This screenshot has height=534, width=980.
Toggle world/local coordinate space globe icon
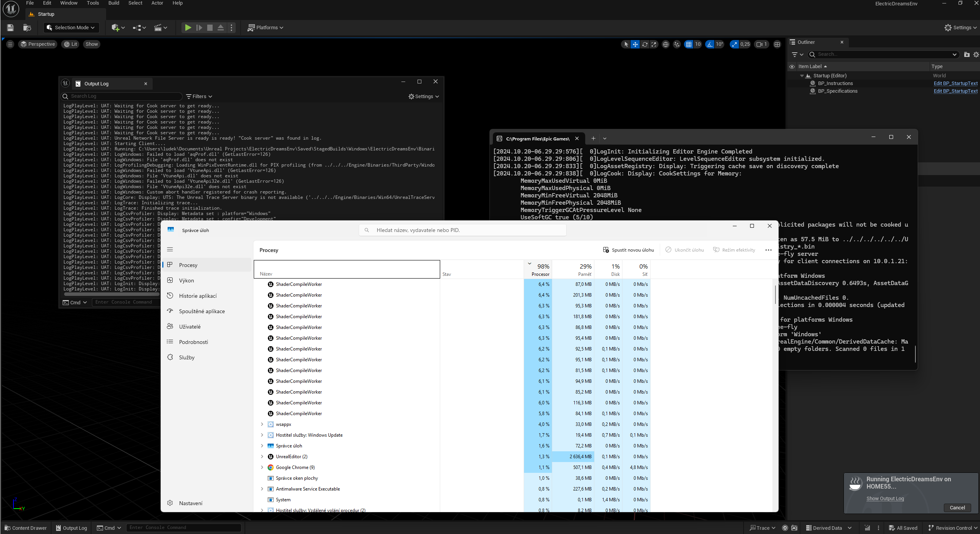[x=666, y=44]
